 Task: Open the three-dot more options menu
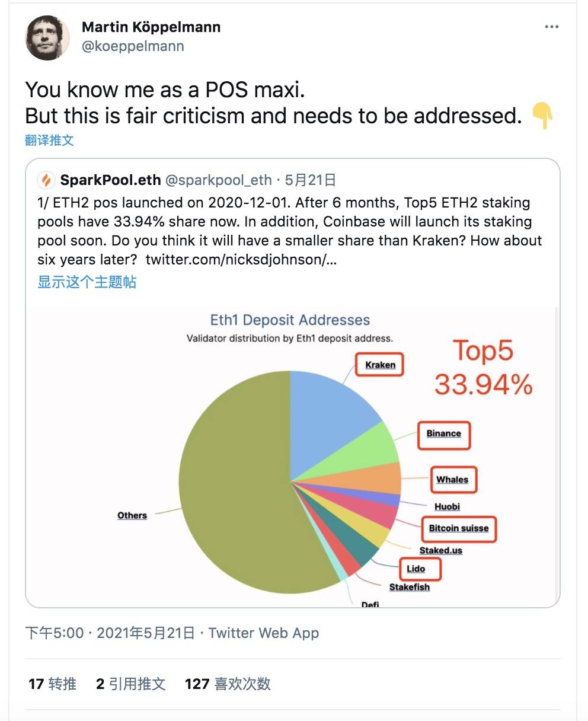tap(551, 27)
